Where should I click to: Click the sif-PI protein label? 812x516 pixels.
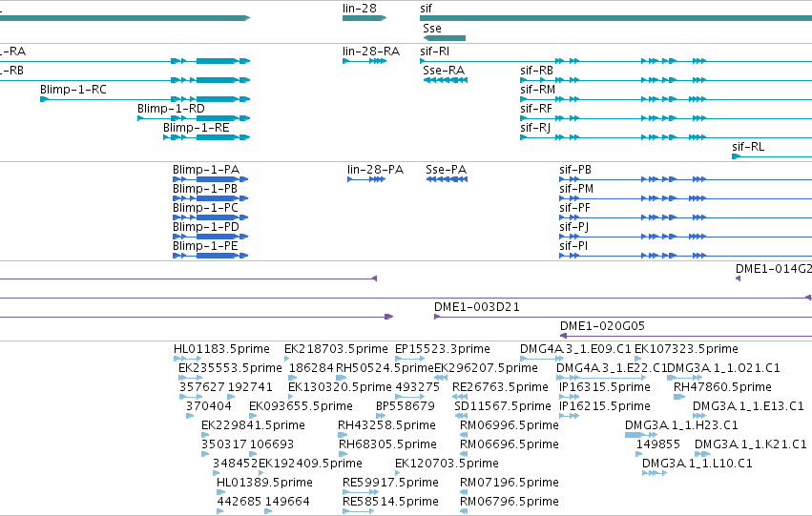point(573,246)
